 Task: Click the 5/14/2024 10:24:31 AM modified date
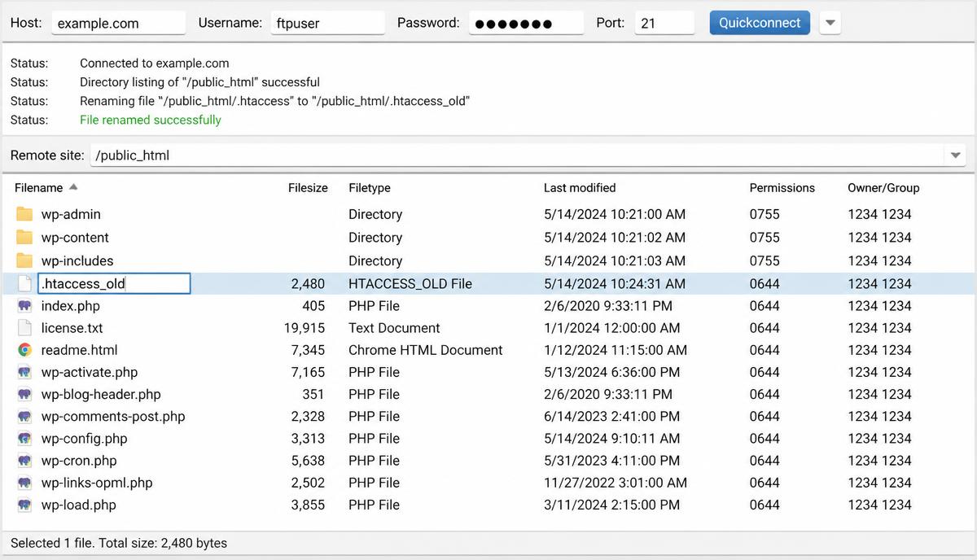point(615,283)
